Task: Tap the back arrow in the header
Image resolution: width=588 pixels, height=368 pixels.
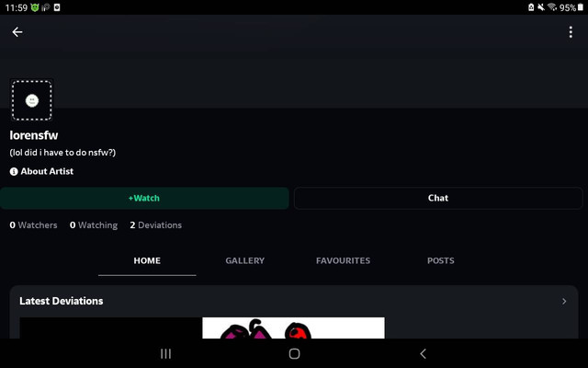Action: pos(17,32)
